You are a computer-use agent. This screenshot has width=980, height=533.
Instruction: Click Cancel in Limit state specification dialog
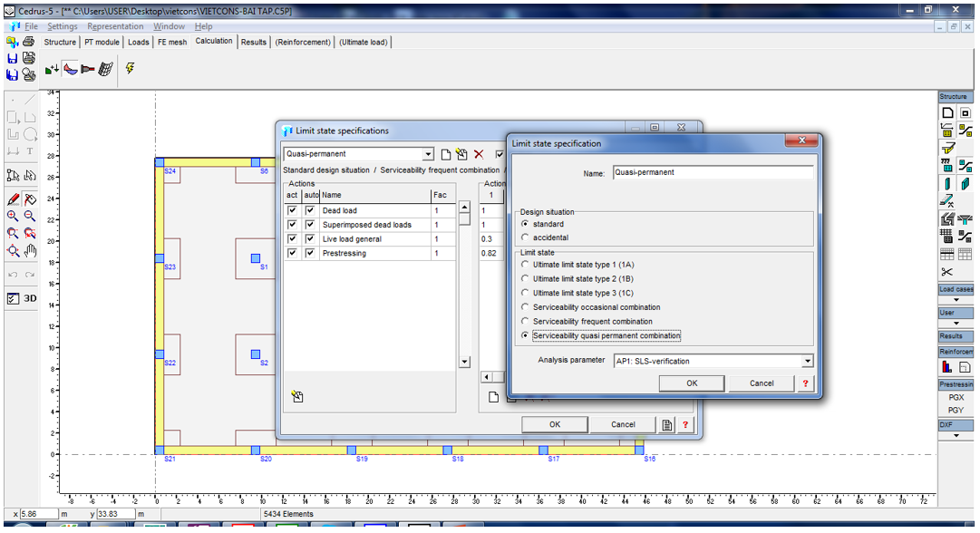click(762, 383)
